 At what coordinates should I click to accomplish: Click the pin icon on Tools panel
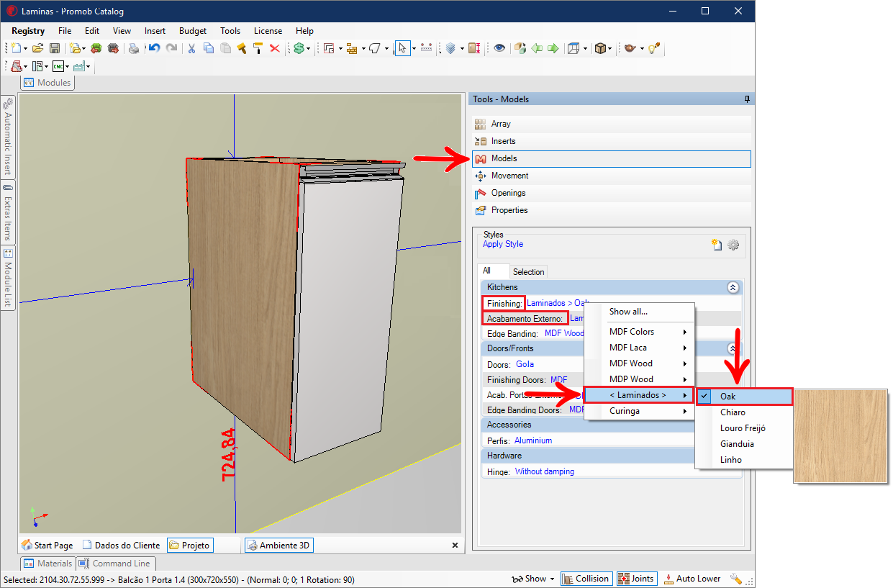pyautogui.click(x=747, y=99)
